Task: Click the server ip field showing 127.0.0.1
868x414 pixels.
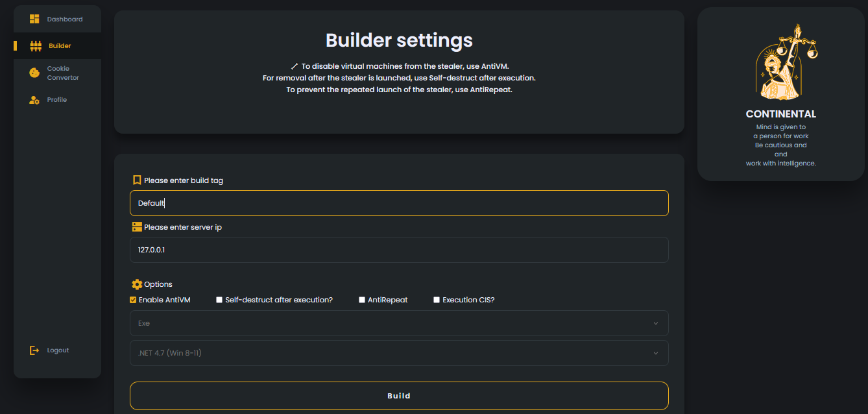Action: [x=399, y=250]
